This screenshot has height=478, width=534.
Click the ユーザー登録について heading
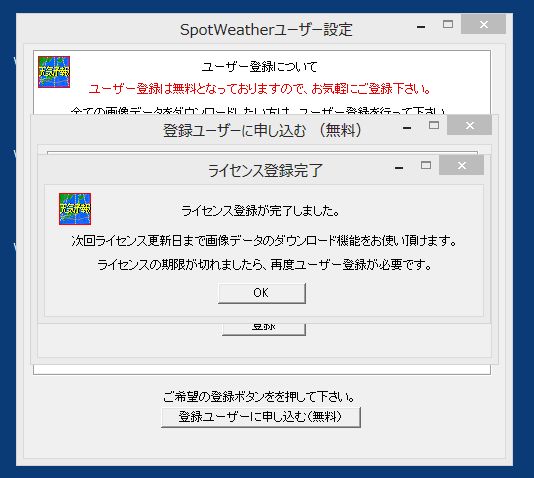coord(260,66)
